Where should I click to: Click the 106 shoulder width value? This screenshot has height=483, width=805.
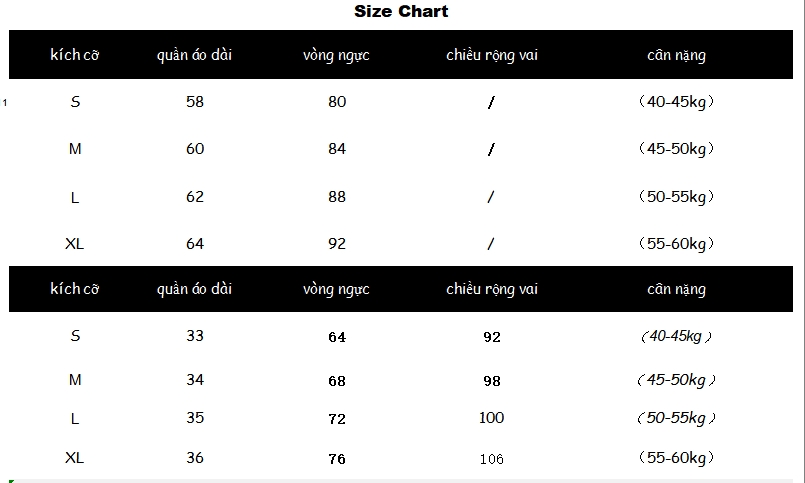point(492,459)
